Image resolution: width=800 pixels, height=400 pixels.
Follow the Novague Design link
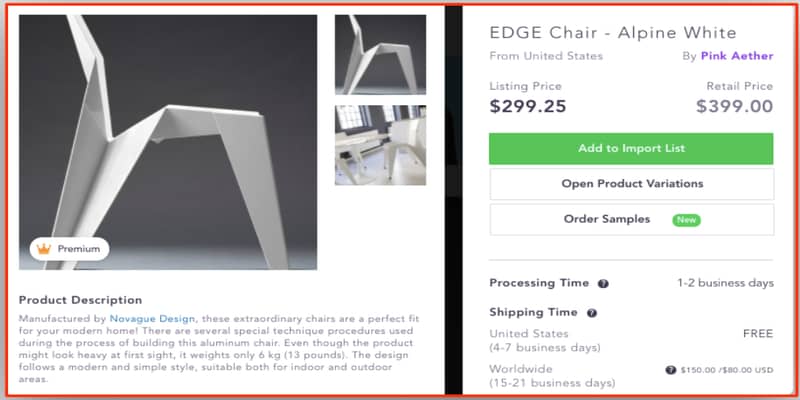pos(152,318)
